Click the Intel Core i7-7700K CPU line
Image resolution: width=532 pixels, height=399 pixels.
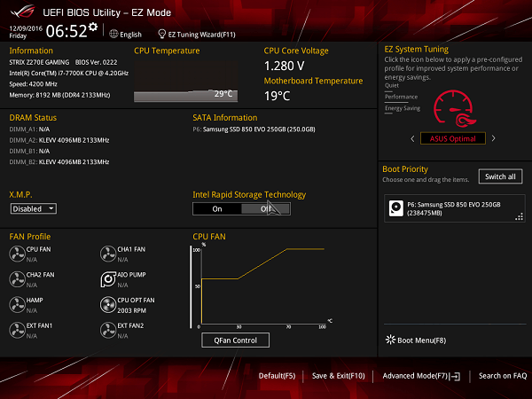(x=69, y=73)
